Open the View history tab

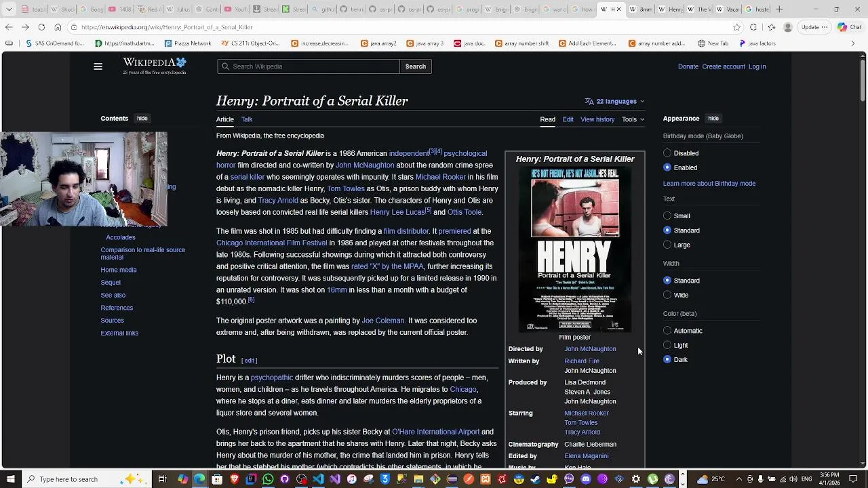click(x=597, y=119)
